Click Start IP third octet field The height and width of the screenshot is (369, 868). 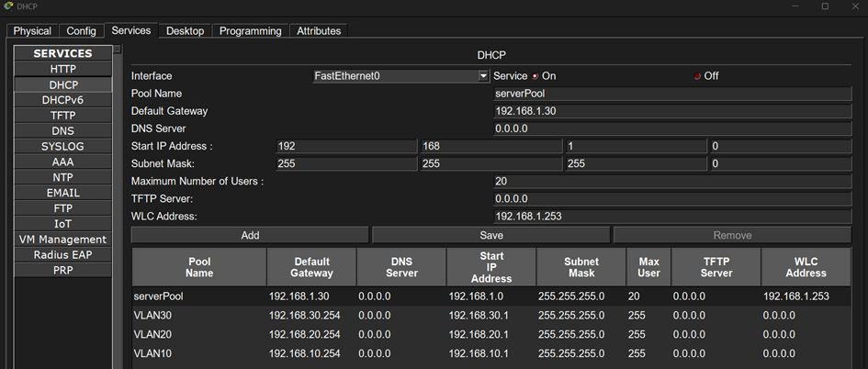(636, 147)
